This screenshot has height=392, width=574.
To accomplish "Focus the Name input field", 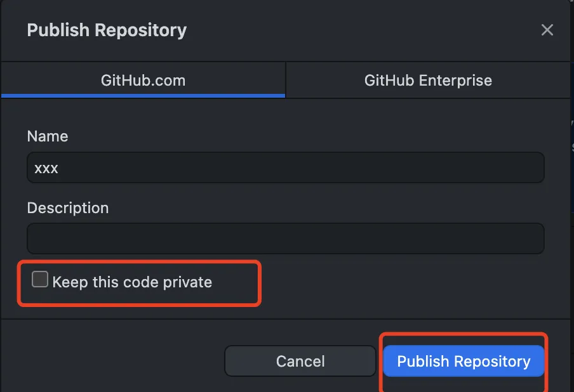I will [286, 168].
